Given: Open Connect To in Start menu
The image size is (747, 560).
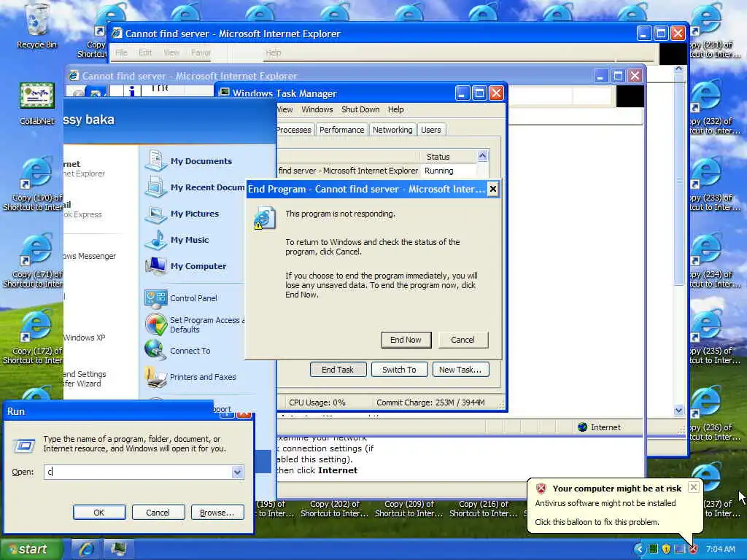Looking at the screenshot, I should tap(177, 351).
